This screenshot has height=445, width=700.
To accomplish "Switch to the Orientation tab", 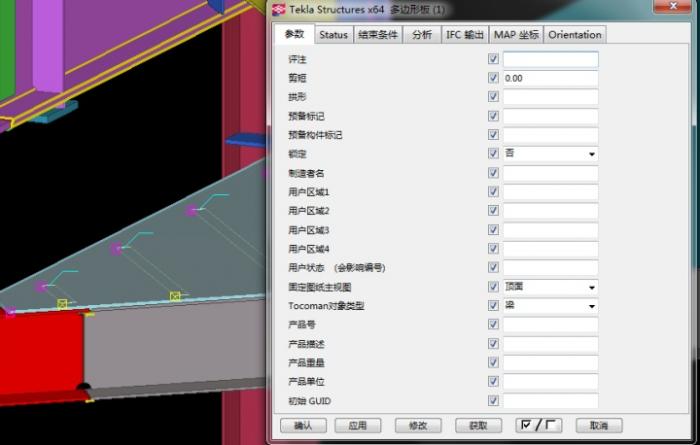I will (575, 35).
